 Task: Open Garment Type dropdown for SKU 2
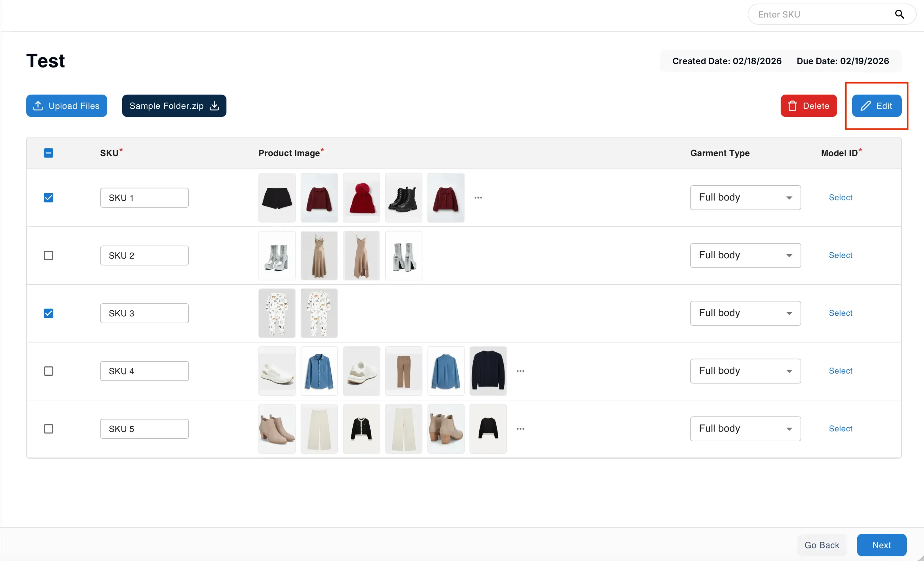click(745, 255)
